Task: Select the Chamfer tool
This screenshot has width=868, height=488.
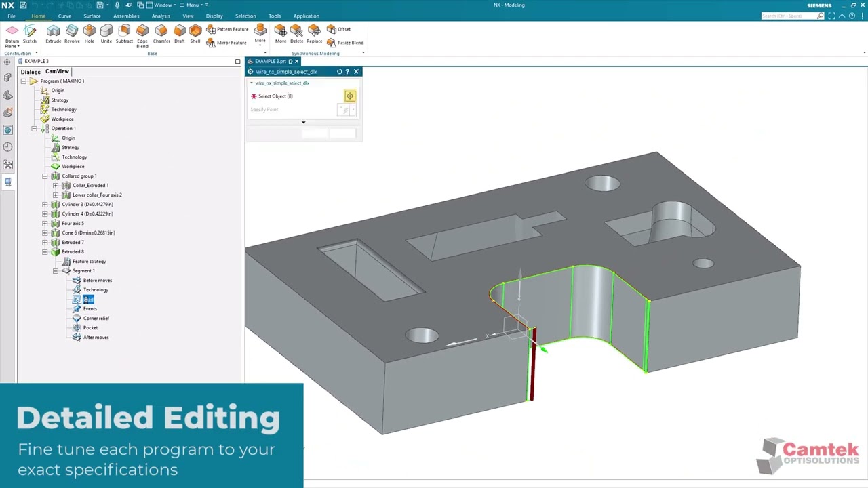Action: [161, 34]
